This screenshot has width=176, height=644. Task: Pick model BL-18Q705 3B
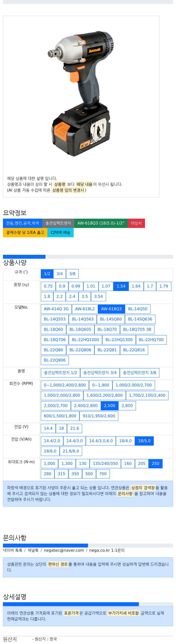[137, 330]
